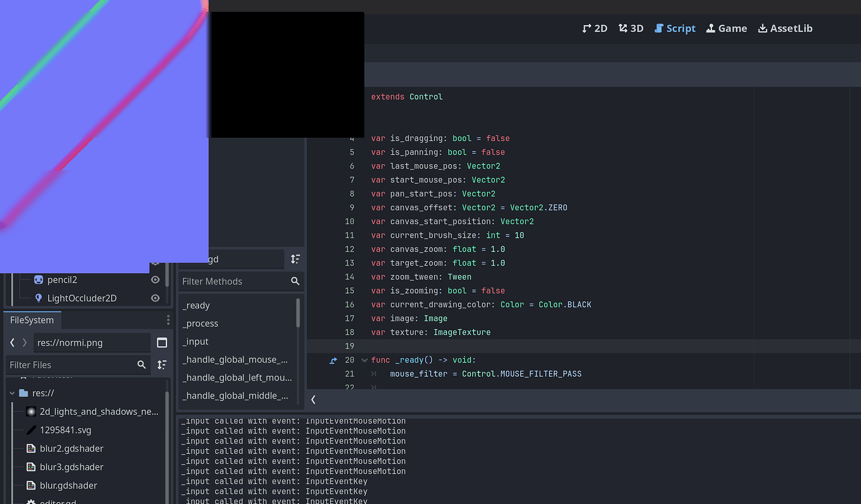The height and width of the screenshot is (504, 861).
Task: Toggle the line 20 function fold arrow
Action: click(364, 360)
